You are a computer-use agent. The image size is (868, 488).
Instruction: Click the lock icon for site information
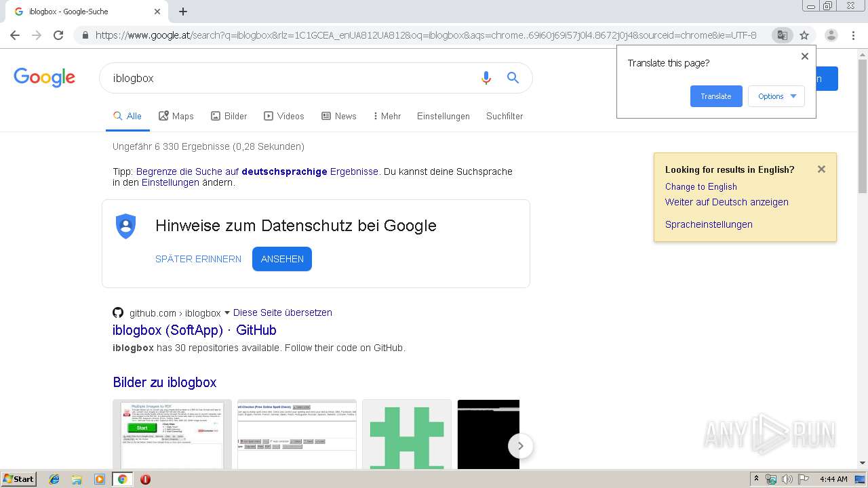(85, 35)
